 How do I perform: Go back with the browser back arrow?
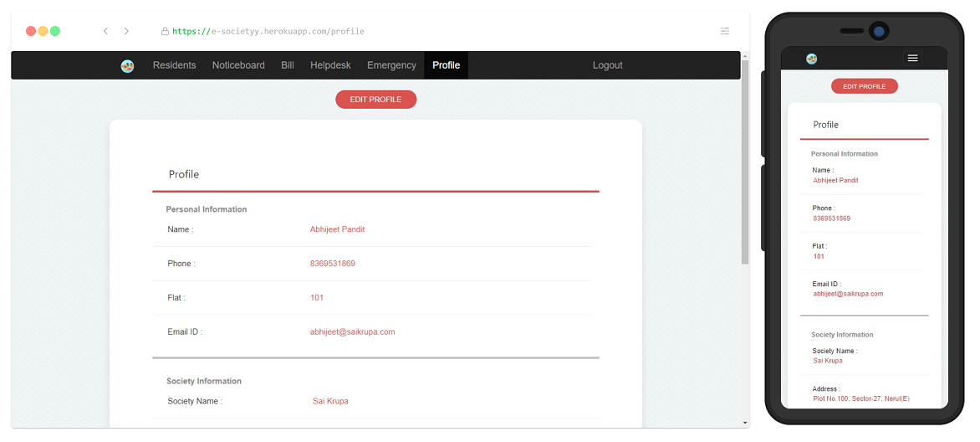click(105, 31)
